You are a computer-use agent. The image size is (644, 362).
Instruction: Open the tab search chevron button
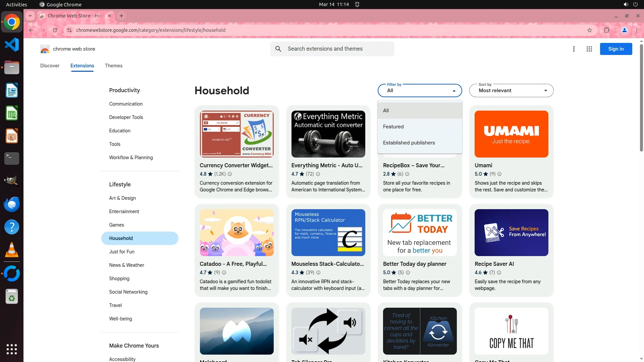point(30,16)
